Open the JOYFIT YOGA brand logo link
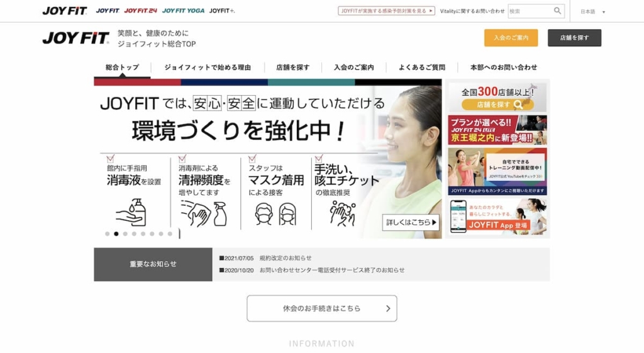The image size is (644, 353). (x=183, y=11)
